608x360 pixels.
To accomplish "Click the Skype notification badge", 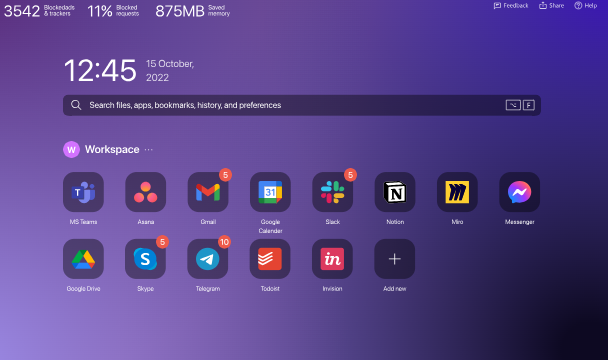I will (x=162, y=242).
